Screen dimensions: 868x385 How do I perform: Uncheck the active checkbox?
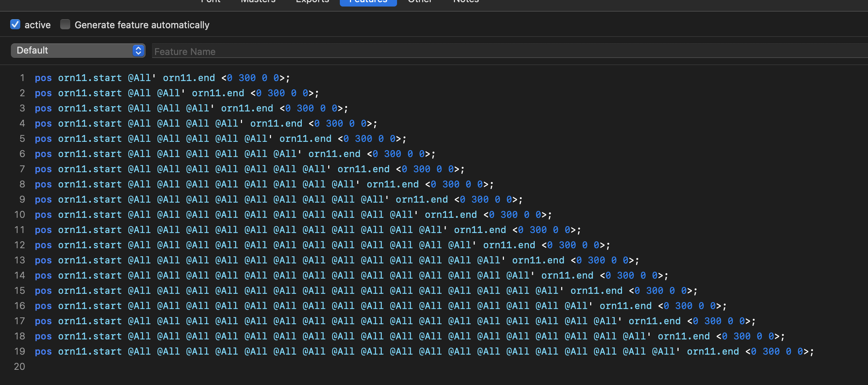click(15, 25)
